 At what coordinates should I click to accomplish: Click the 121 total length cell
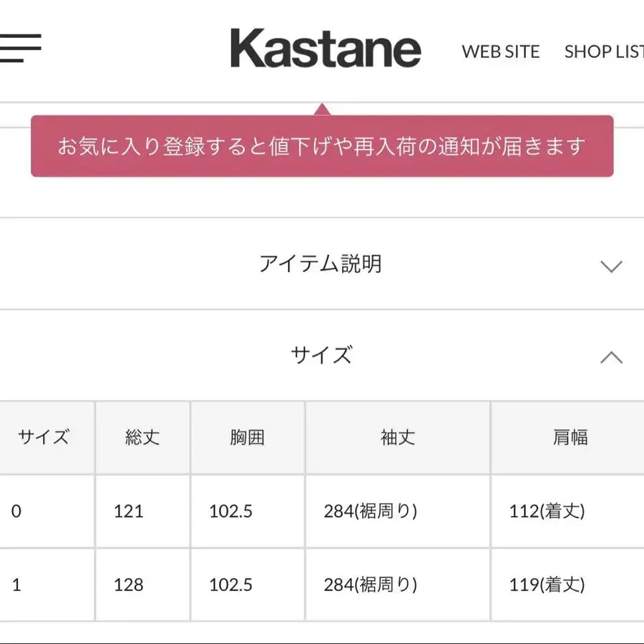[129, 512]
